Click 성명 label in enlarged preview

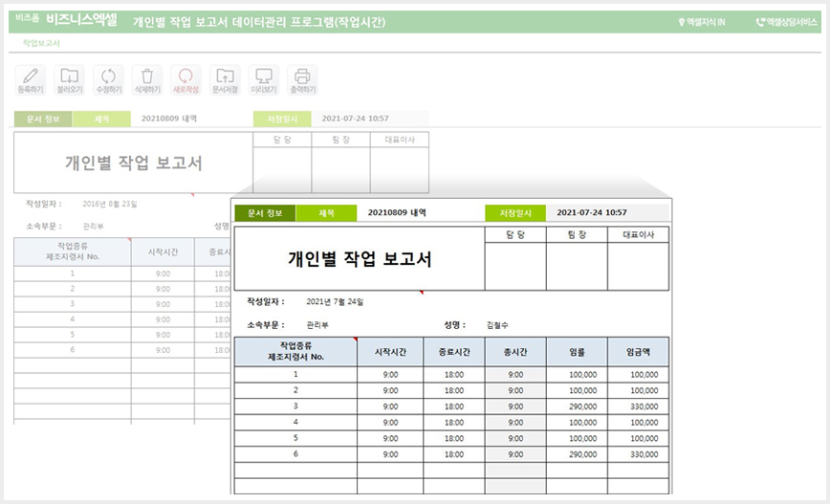[455, 325]
